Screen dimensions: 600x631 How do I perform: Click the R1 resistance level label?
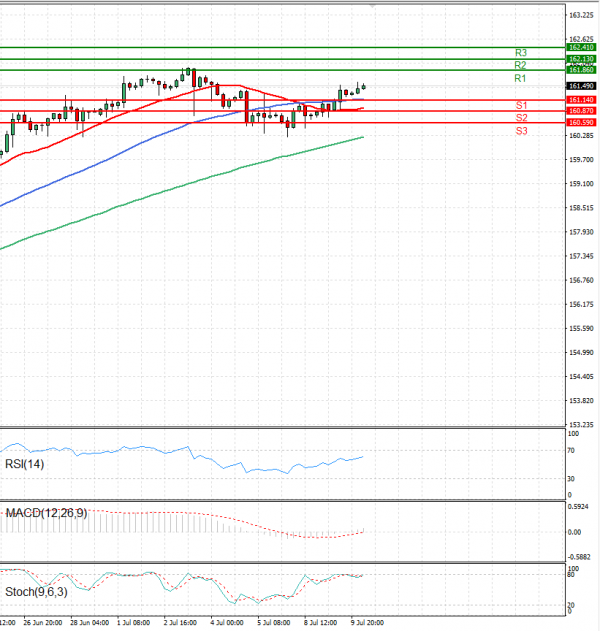point(520,78)
